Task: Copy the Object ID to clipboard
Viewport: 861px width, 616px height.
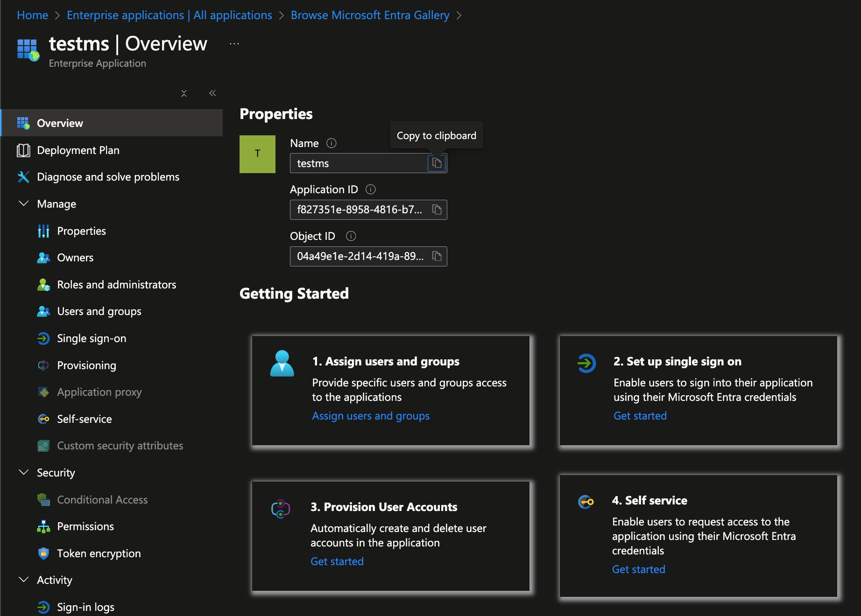Action: 437,256
